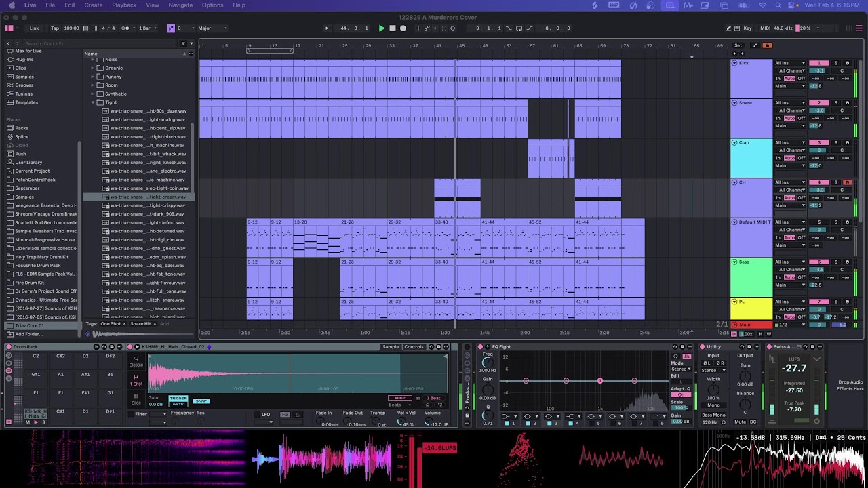Switch to Simpler Controls tab
Viewport: 868px width, 488px height.
click(x=414, y=347)
